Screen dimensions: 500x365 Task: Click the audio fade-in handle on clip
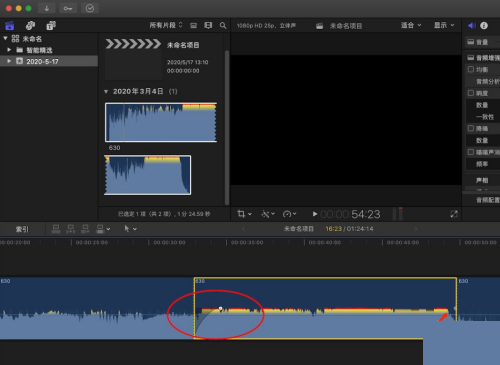(x=220, y=309)
